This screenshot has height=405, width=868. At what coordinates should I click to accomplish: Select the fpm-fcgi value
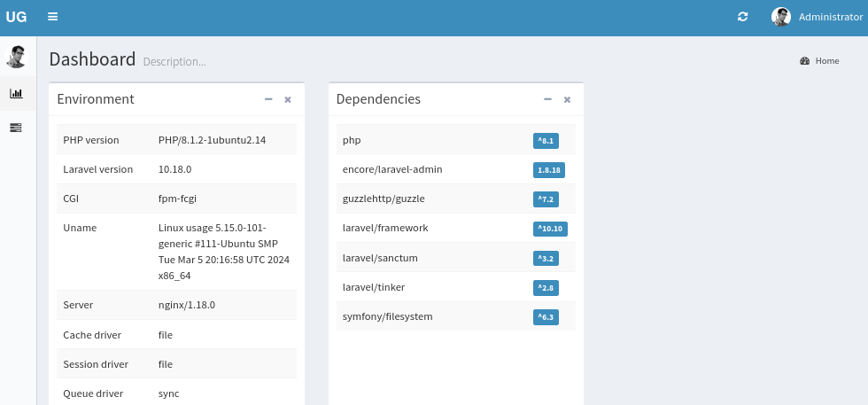pos(178,199)
